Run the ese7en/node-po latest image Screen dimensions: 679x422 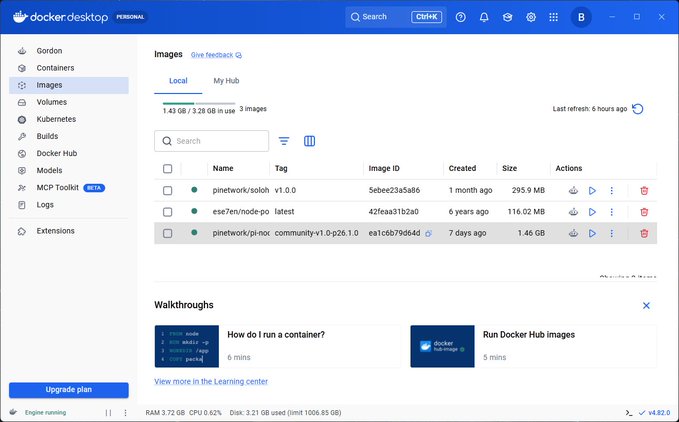592,212
